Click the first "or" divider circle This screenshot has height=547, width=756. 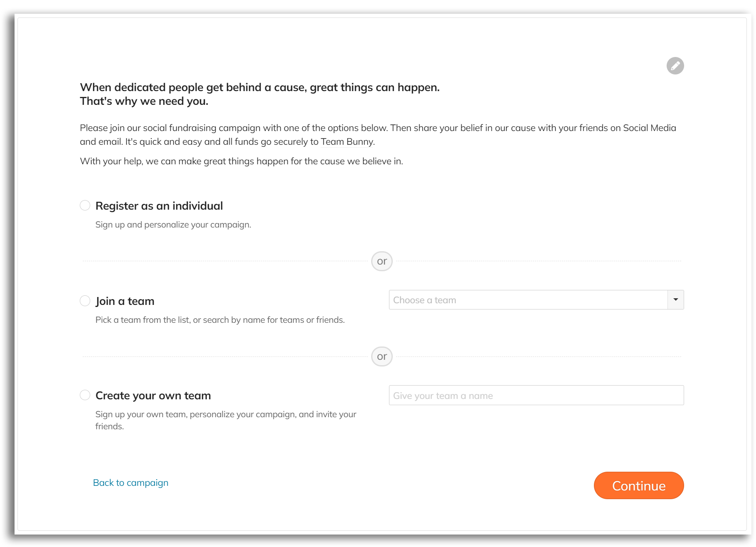click(381, 261)
